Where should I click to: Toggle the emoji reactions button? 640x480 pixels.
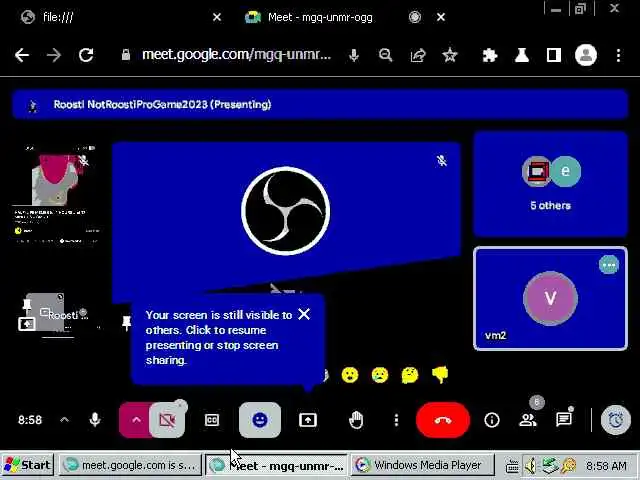pos(260,420)
